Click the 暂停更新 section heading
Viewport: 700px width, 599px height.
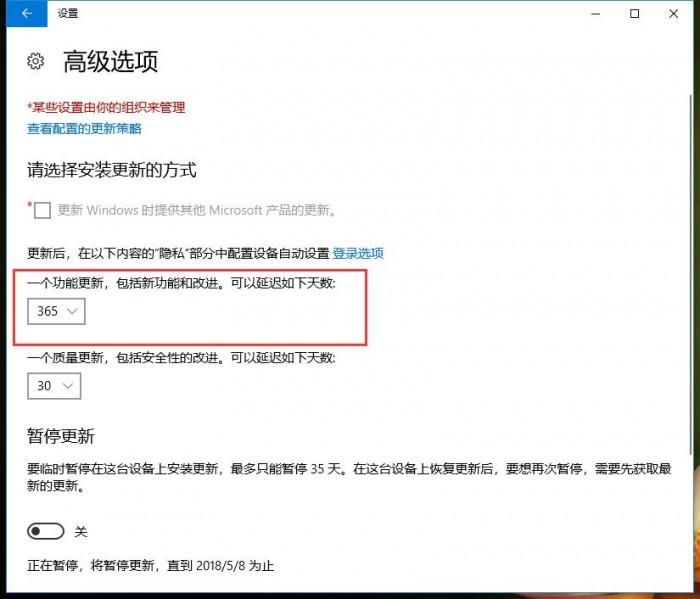click(61, 436)
